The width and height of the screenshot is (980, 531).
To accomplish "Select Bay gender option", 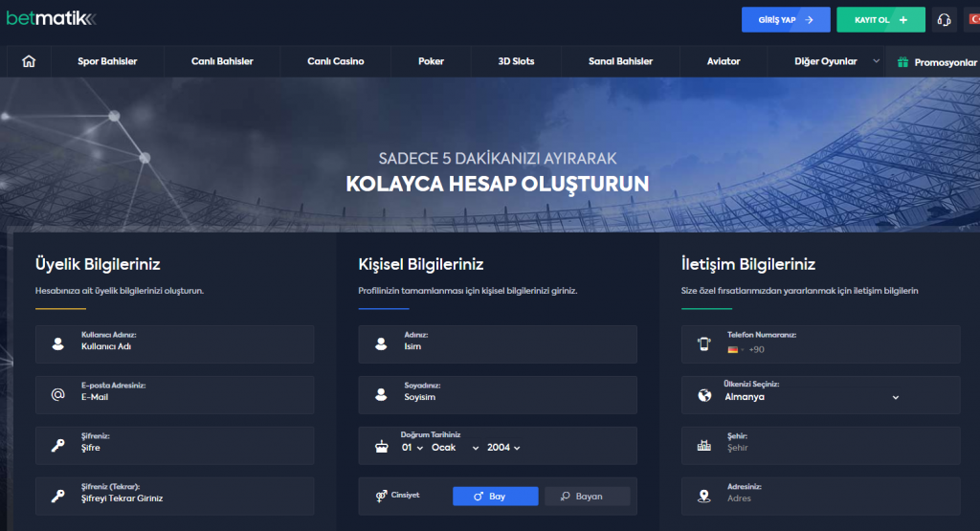I will [x=495, y=496].
